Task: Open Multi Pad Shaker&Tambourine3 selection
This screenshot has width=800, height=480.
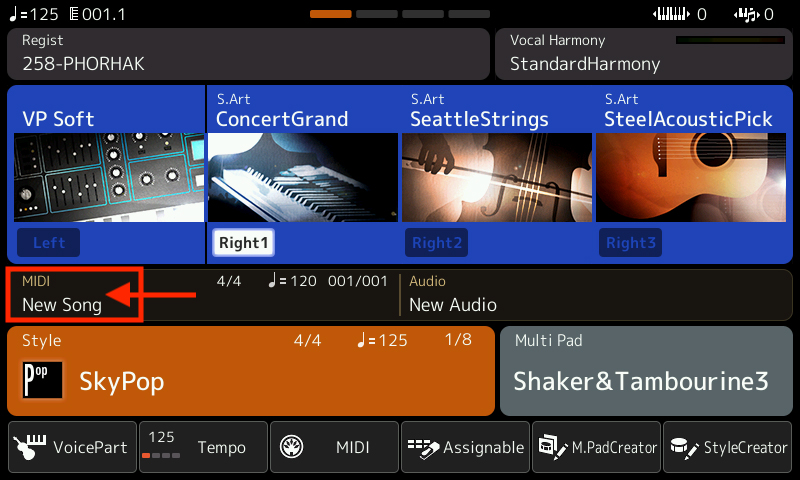Action: 646,371
